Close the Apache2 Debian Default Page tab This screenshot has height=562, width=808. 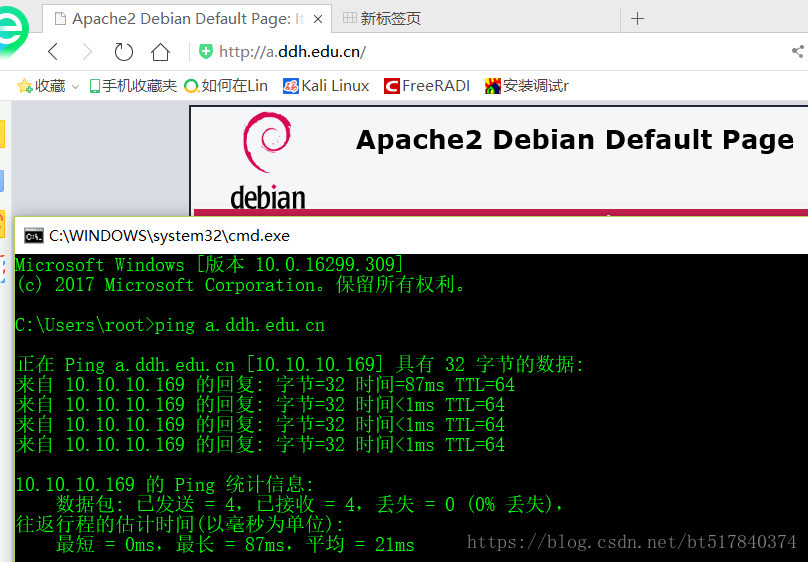(x=318, y=19)
